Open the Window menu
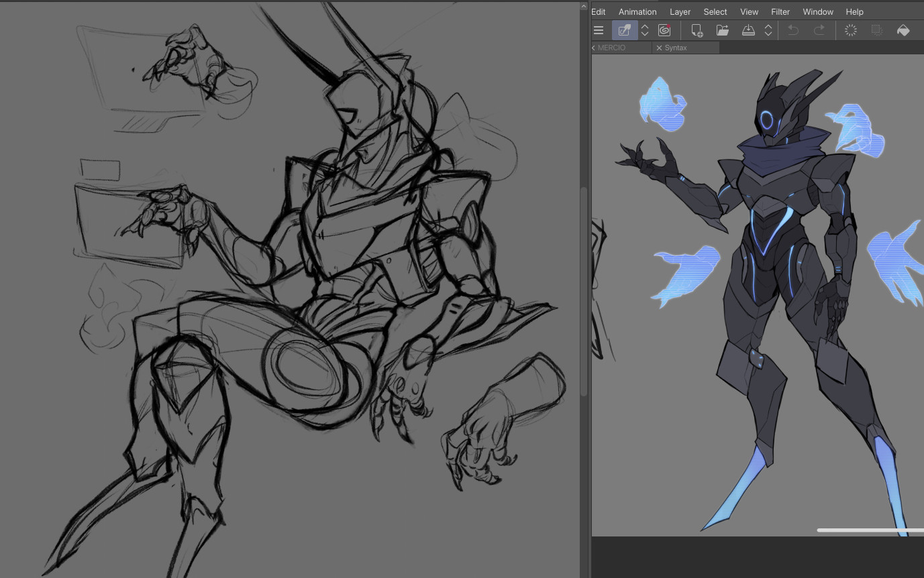 pyautogui.click(x=818, y=12)
